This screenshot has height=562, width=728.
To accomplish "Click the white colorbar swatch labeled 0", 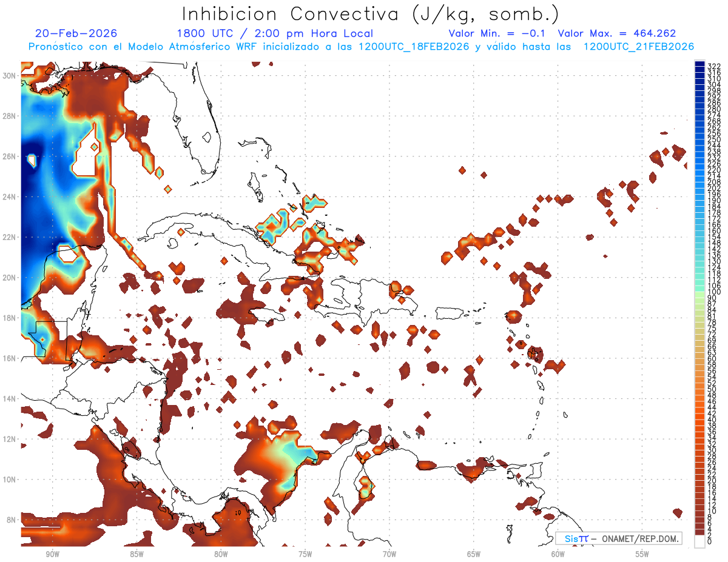I will point(699,541).
